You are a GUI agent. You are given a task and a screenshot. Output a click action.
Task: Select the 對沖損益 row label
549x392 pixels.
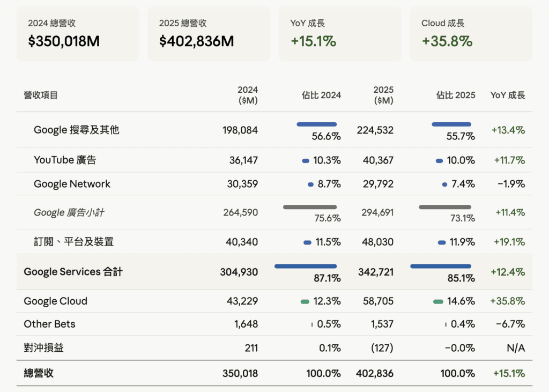click(x=44, y=348)
